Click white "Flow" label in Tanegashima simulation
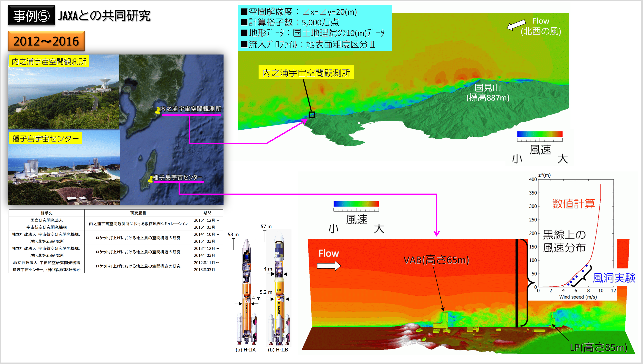 coord(329,254)
